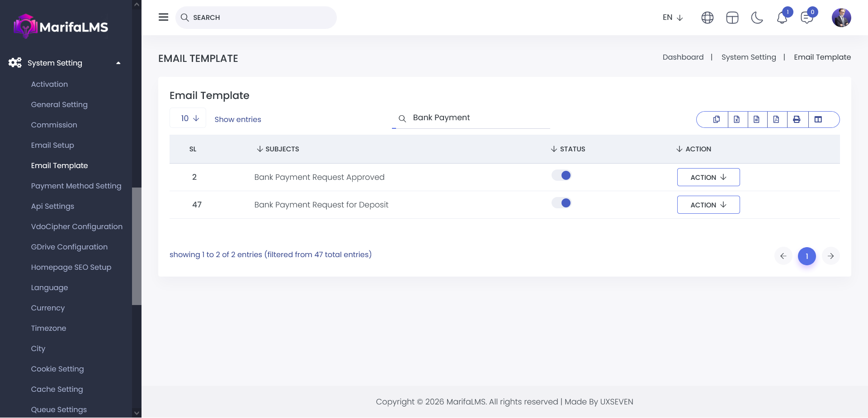Open the EN language dropdown
The image size is (868, 418).
[672, 18]
